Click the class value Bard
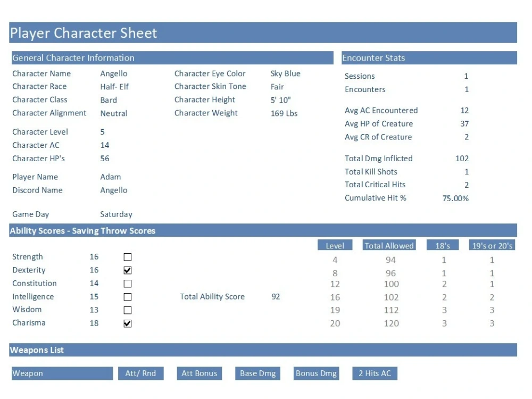532x399 pixels. pyautogui.click(x=109, y=100)
